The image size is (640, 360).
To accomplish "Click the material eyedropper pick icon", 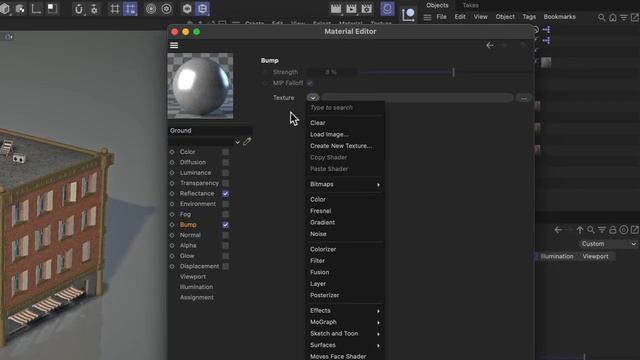I will tap(247, 142).
